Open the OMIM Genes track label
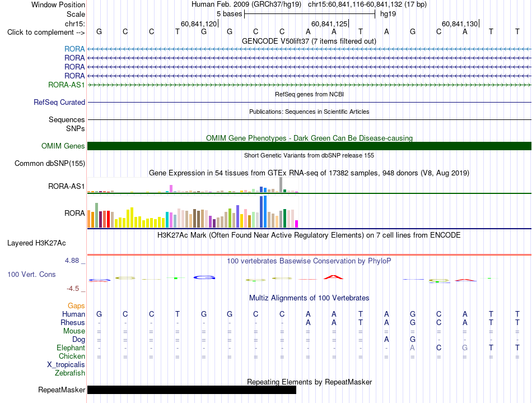The image size is (532, 403). pos(63,146)
